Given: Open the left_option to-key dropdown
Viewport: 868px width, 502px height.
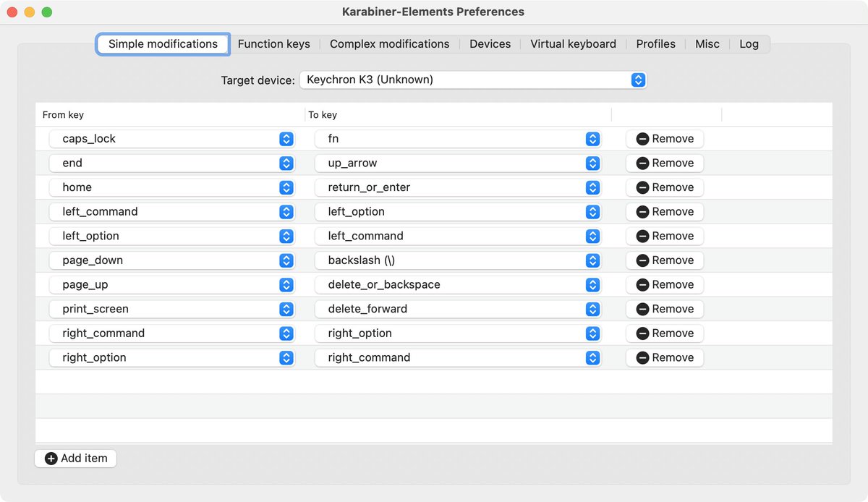Looking at the screenshot, I should 458,212.
